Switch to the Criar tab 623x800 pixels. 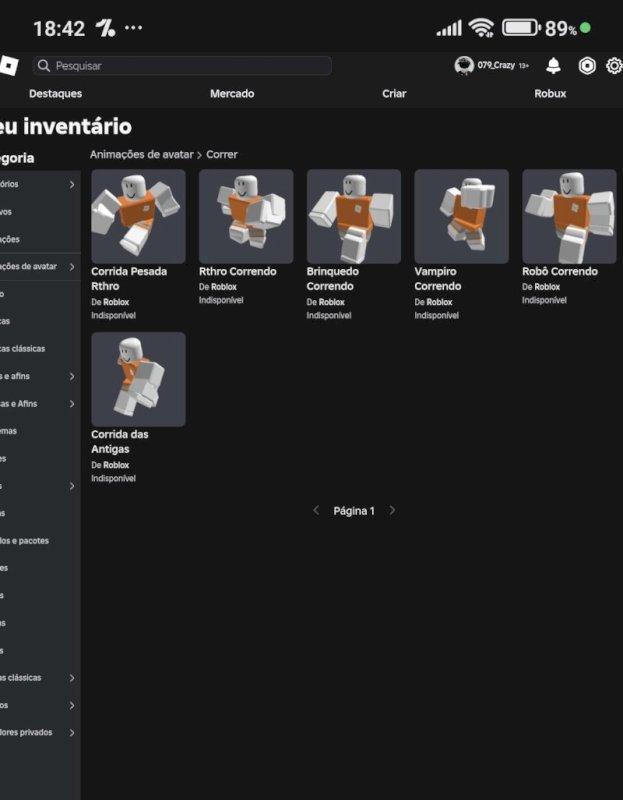(394, 93)
